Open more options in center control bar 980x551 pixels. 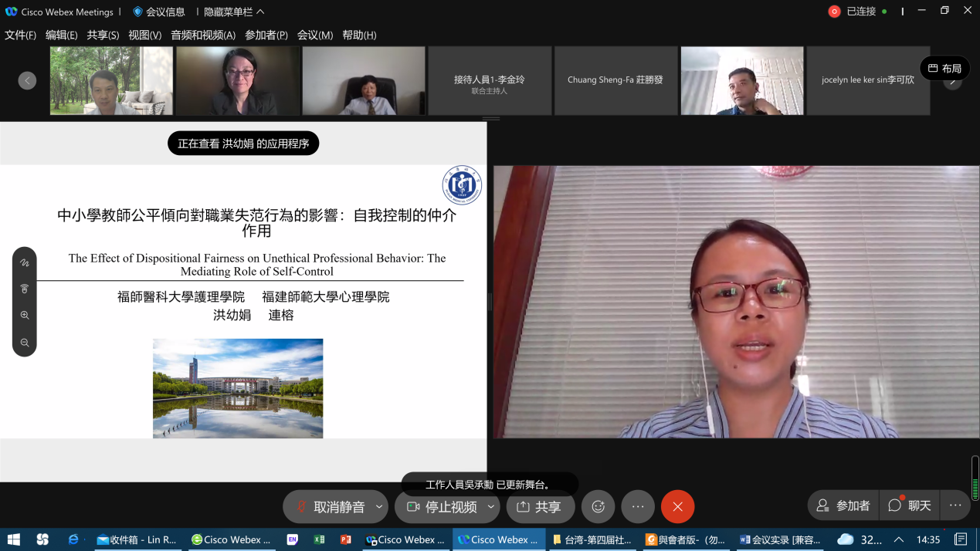coord(638,507)
